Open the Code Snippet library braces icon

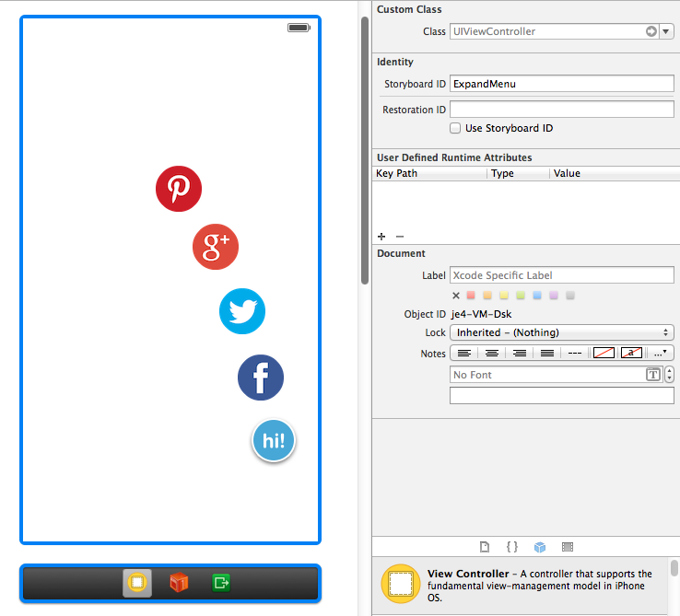point(512,547)
